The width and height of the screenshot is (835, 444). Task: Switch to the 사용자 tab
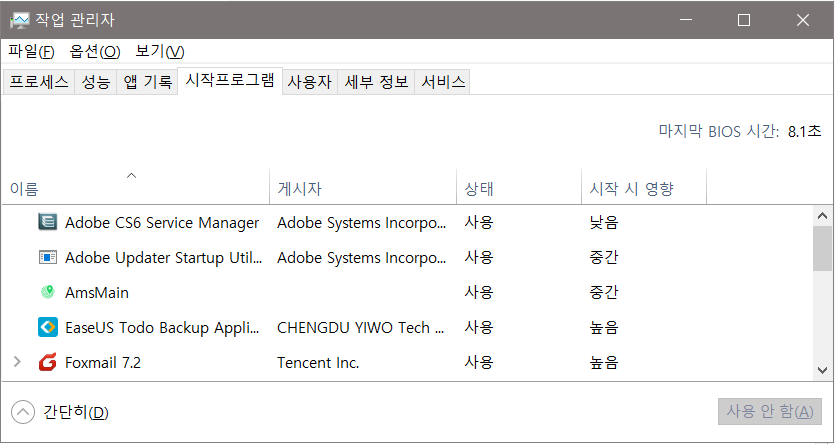pos(309,82)
